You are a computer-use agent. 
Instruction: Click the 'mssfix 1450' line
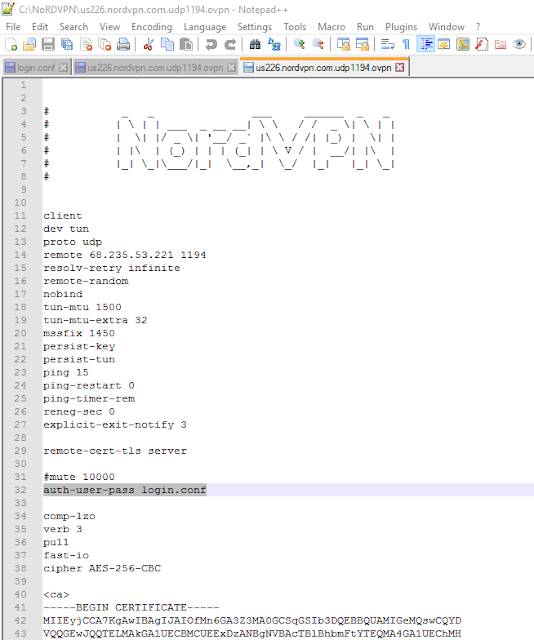point(79,333)
